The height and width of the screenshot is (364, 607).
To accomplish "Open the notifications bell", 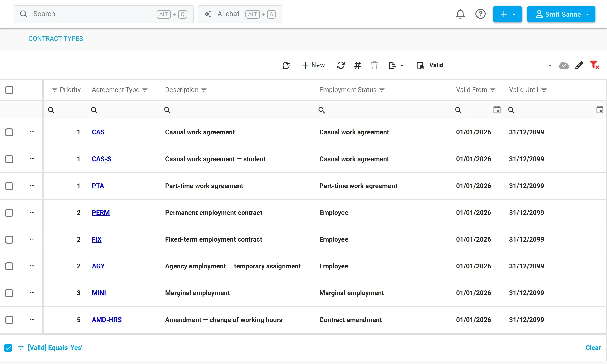I will click(x=460, y=14).
